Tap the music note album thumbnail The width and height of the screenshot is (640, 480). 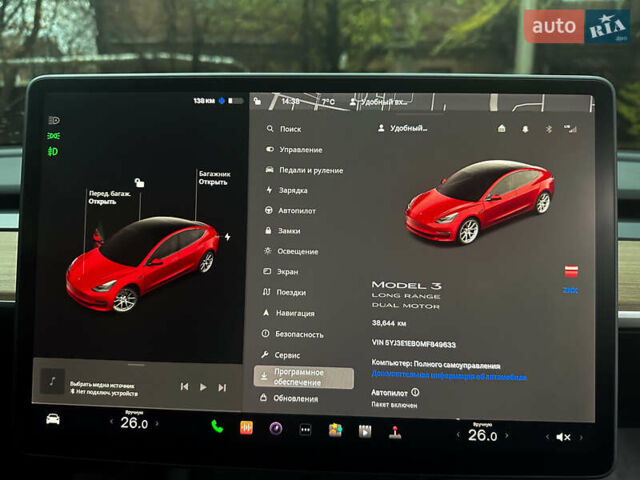52,381
